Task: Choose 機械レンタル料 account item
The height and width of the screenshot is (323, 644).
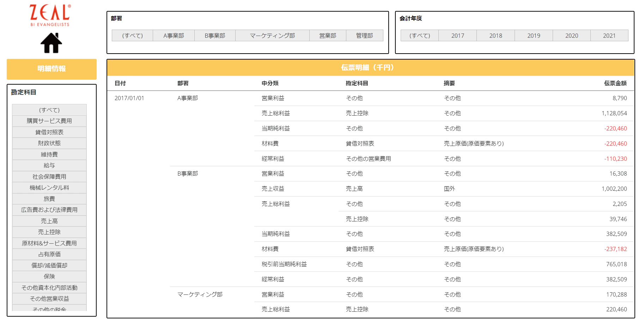Action: click(x=49, y=188)
